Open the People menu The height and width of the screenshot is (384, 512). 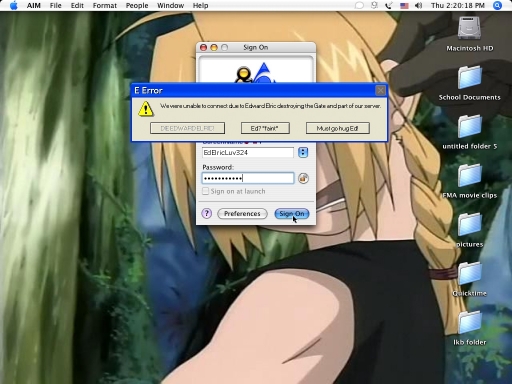click(x=137, y=5)
